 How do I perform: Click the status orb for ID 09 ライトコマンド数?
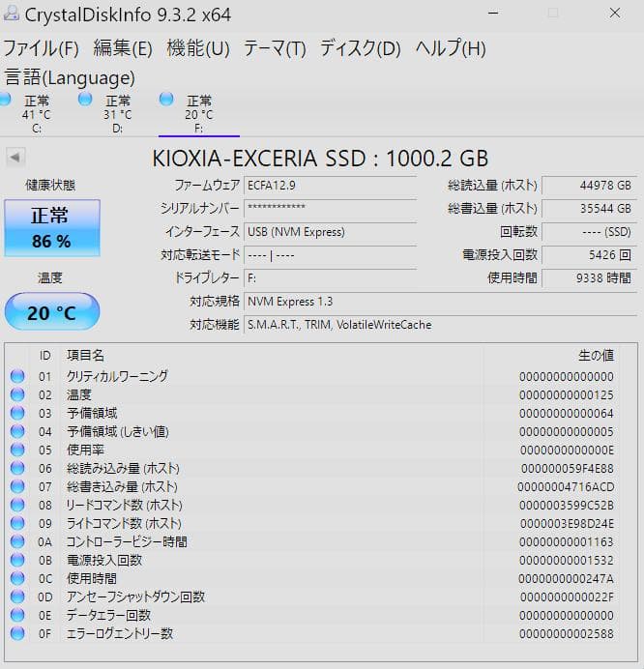coord(17,523)
